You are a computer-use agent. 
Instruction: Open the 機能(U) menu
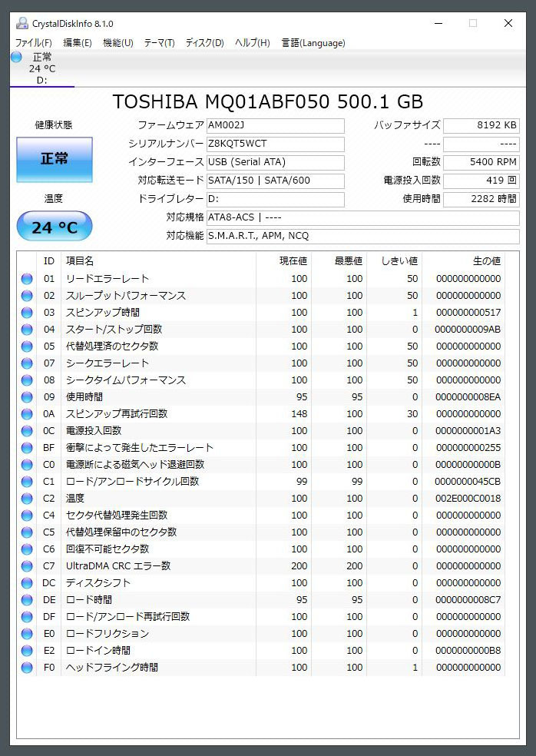click(x=118, y=43)
